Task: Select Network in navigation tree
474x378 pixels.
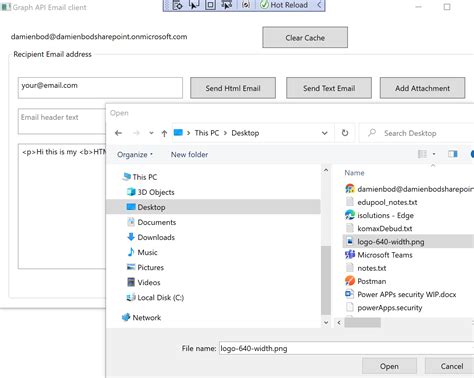Action: (x=142, y=317)
